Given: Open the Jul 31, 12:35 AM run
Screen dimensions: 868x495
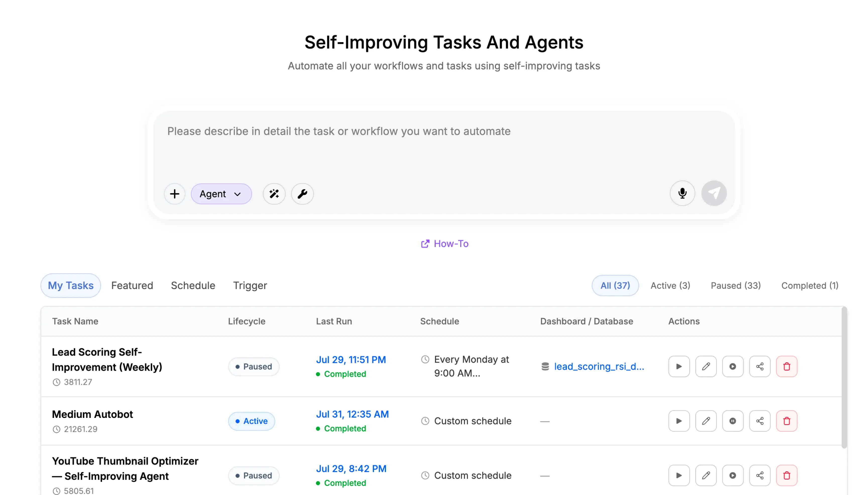Looking at the screenshot, I should tap(352, 414).
